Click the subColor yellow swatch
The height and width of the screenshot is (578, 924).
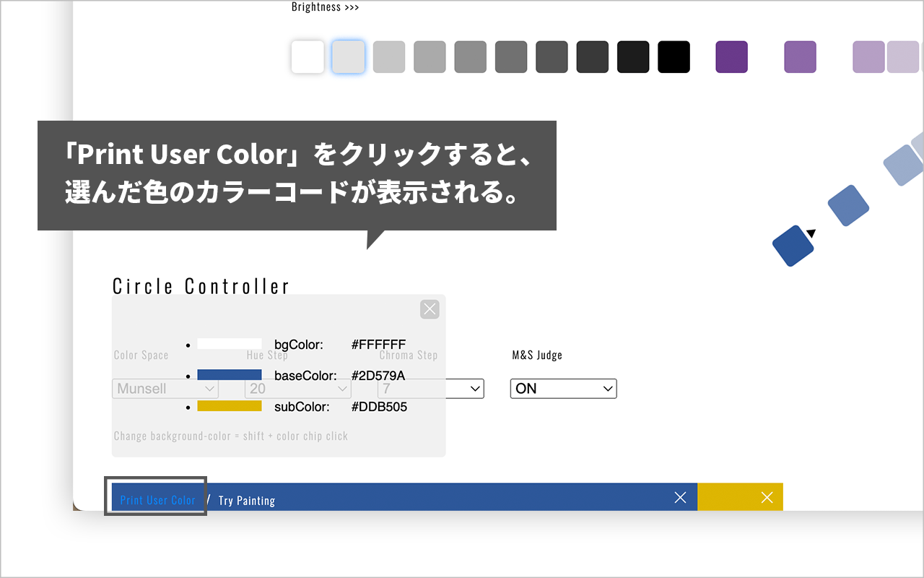tap(231, 406)
